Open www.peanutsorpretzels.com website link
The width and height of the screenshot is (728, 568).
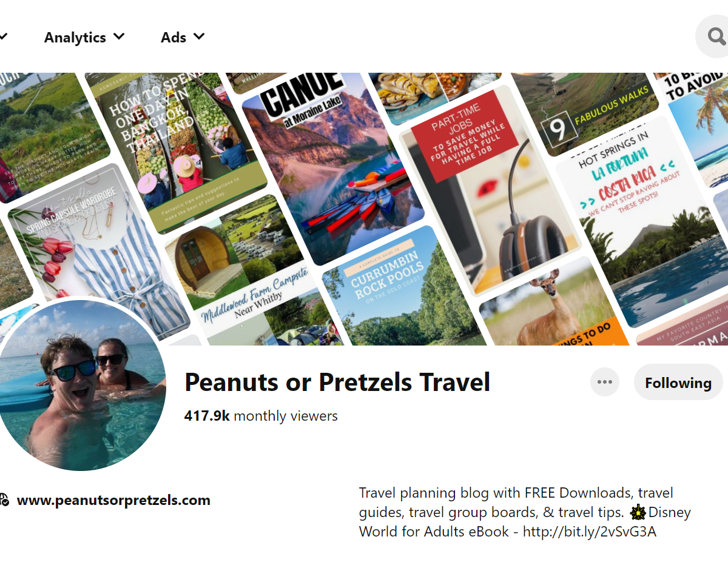pos(113,501)
